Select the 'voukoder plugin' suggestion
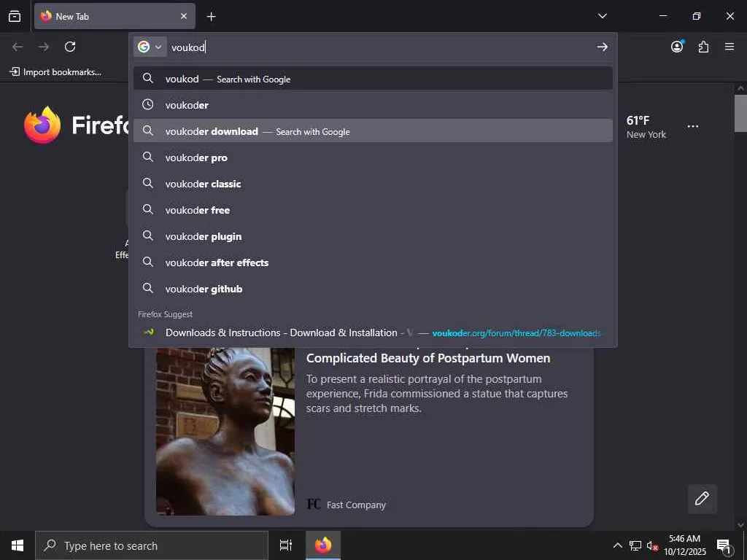The height and width of the screenshot is (560, 747). [x=373, y=236]
